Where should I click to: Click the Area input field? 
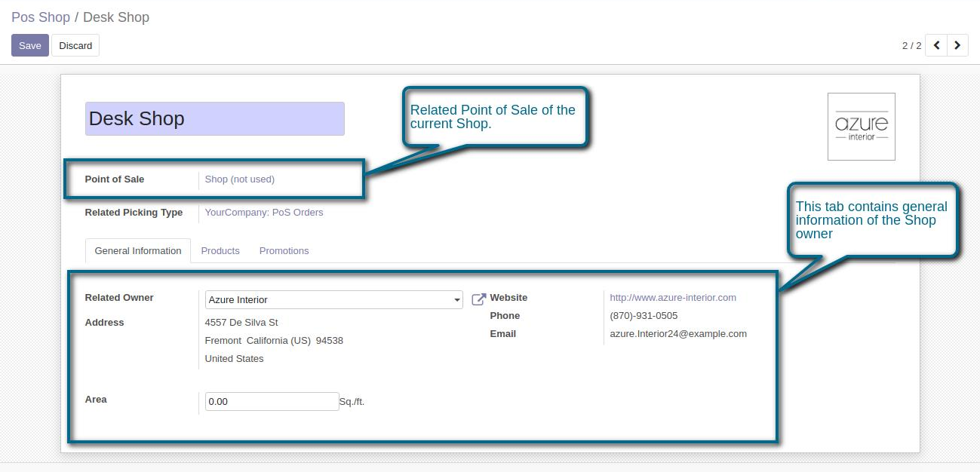tap(272, 402)
